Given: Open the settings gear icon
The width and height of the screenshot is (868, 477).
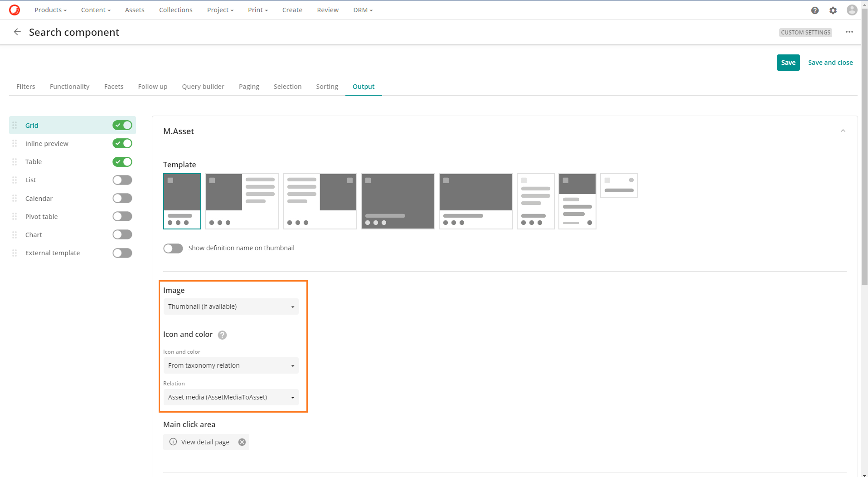Looking at the screenshot, I should (x=833, y=10).
